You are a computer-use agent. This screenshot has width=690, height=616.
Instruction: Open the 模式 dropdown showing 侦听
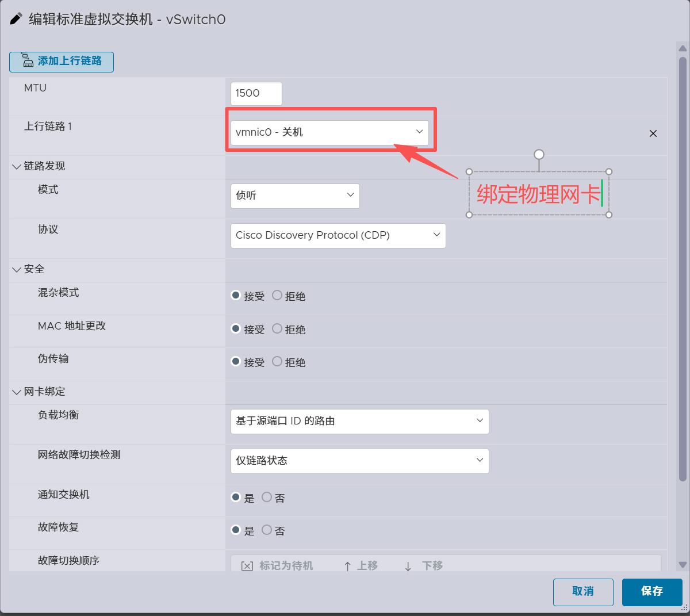tap(294, 196)
